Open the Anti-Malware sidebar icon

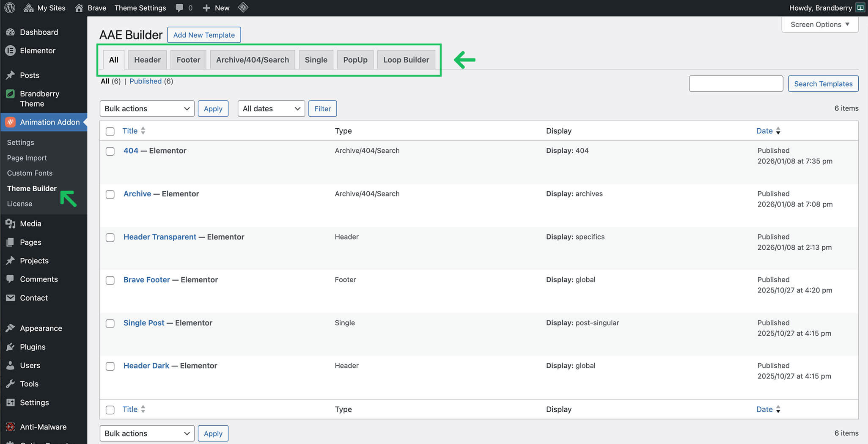[10, 427]
